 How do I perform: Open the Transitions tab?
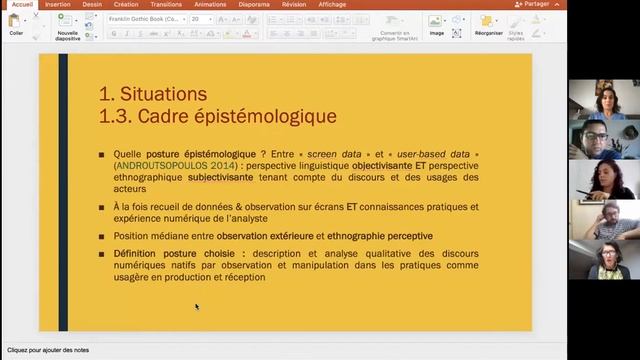tap(166, 4)
